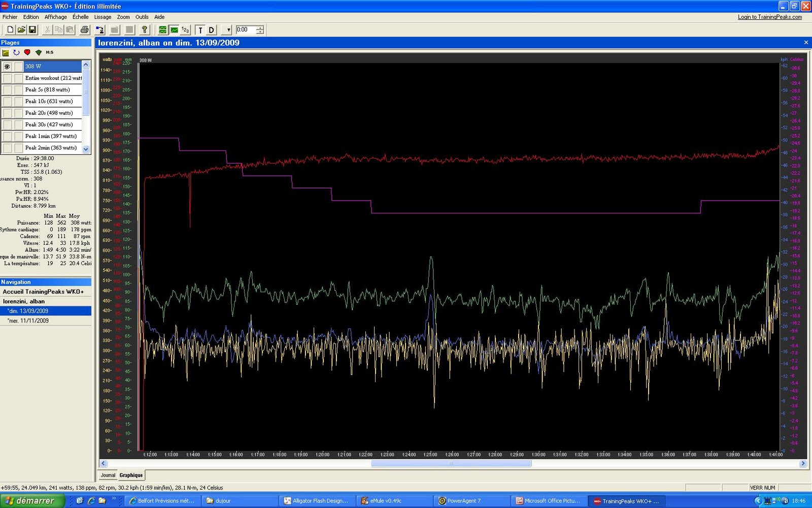Open the toolbar dropdown arrow beside D button

226,30
